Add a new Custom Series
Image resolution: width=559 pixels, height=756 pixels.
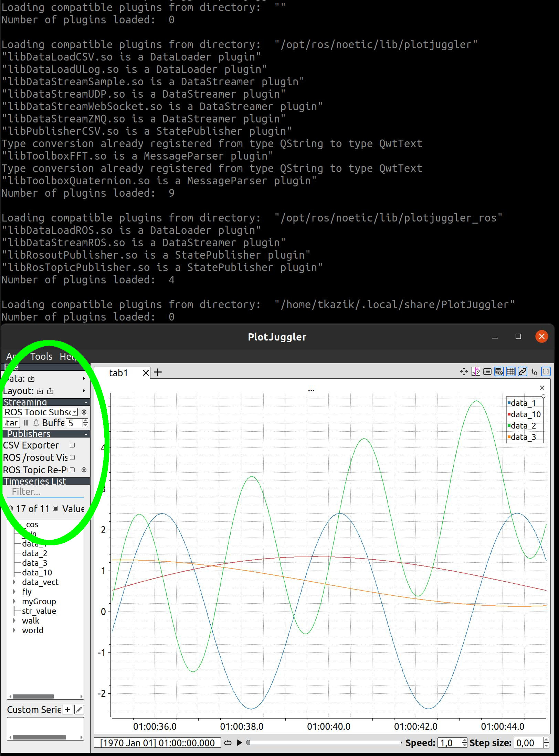point(67,710)
